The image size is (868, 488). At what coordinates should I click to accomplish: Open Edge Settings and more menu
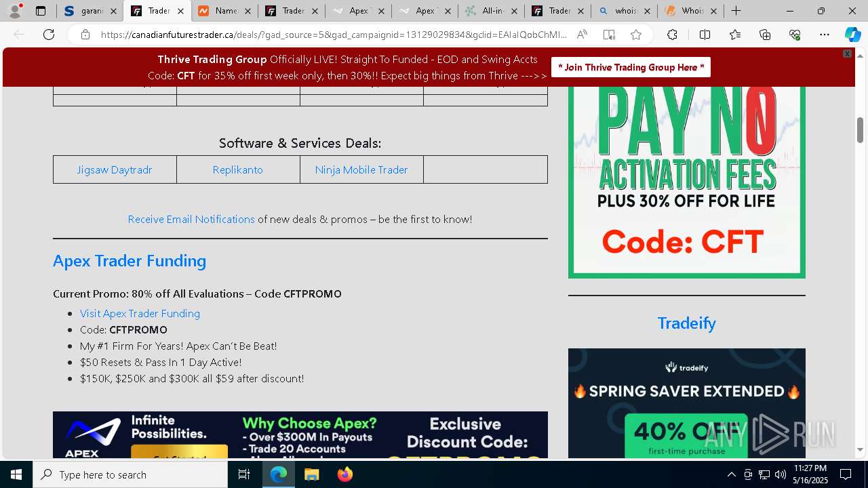click(x=825, y=35)
